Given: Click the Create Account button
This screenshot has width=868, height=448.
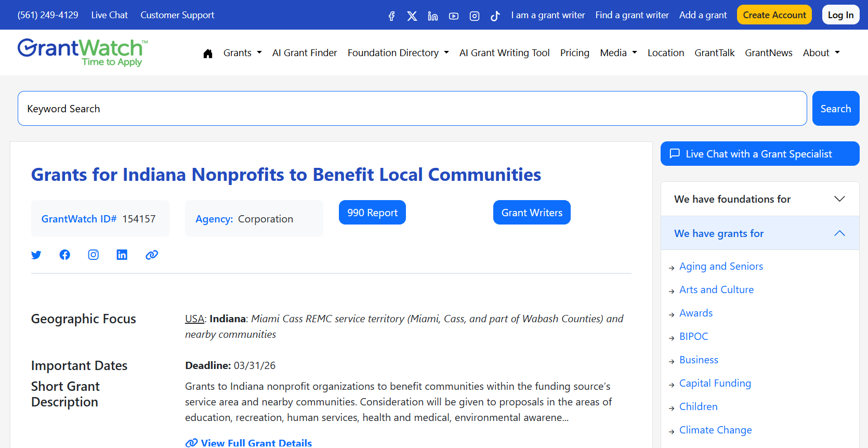Looking at the screenshot, I should tap(774, 15).
